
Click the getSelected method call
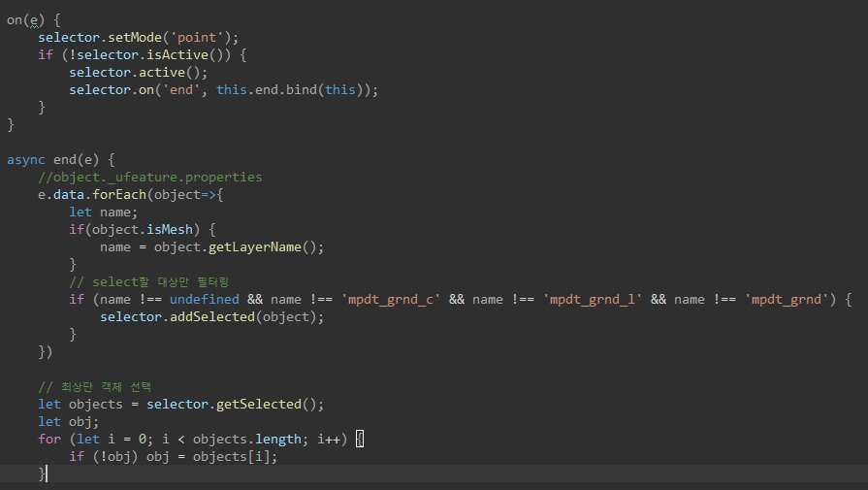[x=259, y=405]
